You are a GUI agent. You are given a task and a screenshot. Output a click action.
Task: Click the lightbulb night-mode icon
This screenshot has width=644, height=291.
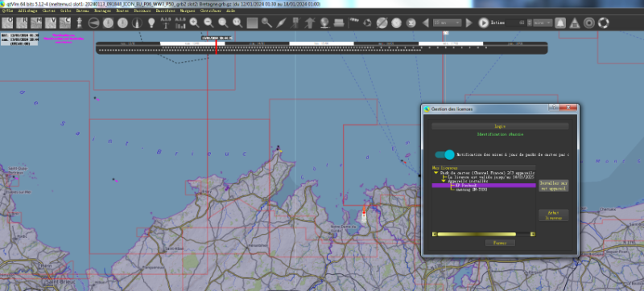151,23
